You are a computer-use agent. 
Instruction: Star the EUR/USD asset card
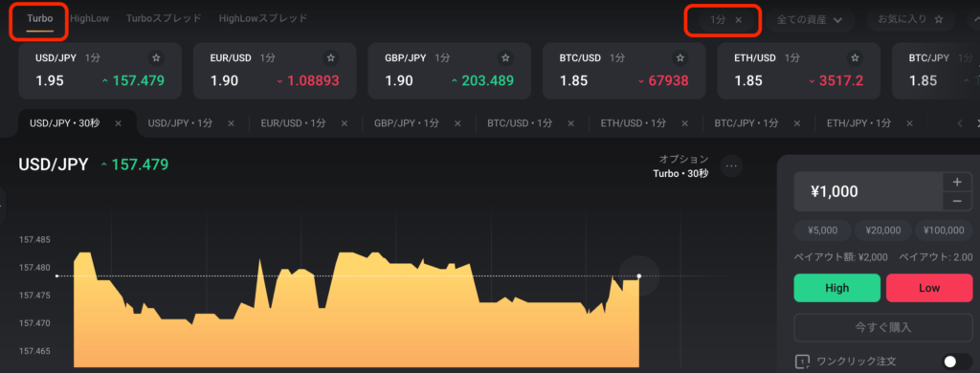click(x=330, y=58)
